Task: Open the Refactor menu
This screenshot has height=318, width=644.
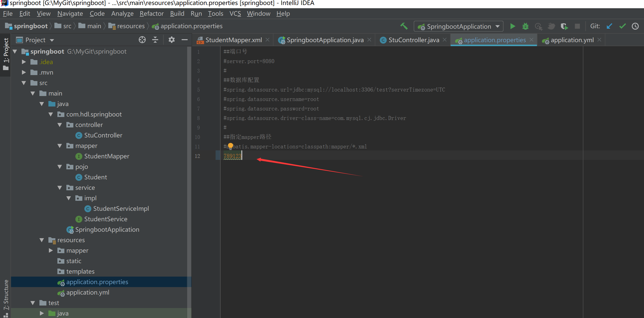Action: point(151,13)
